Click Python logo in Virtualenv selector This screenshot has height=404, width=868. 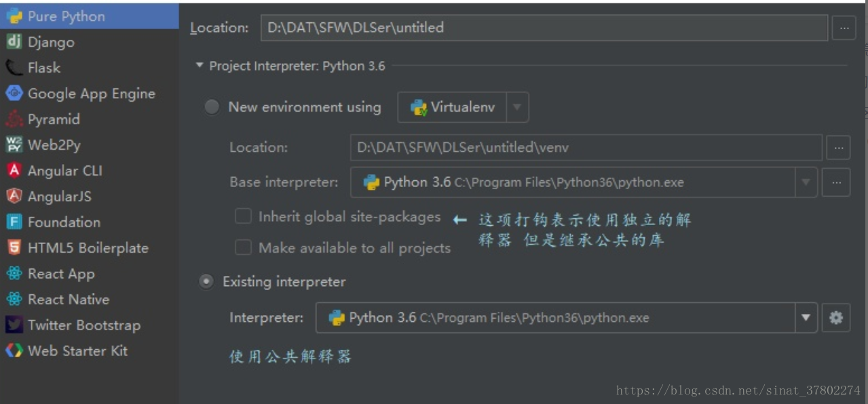click(x=419, y=107)
